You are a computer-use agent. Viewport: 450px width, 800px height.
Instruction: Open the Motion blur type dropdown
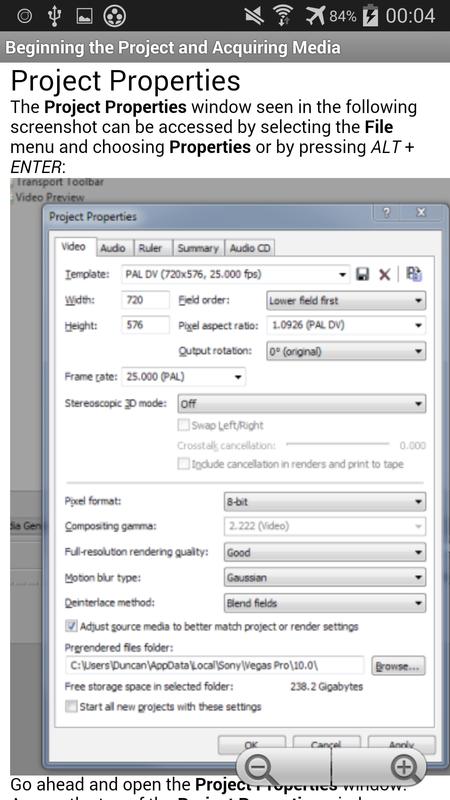tap(324, 578)
